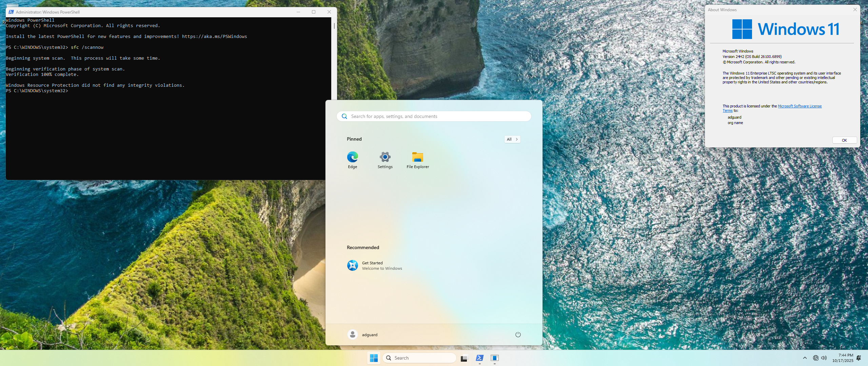Click the winver app taskbar icon
This screenshot has height=366, width=868.
(x=495, y=358)
